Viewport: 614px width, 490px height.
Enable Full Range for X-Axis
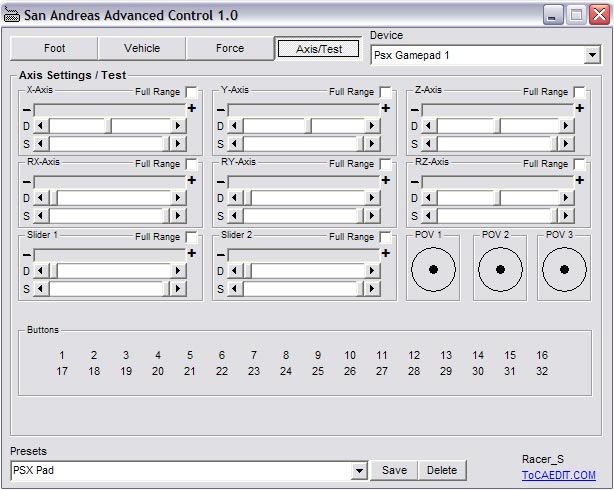(191, 92)
